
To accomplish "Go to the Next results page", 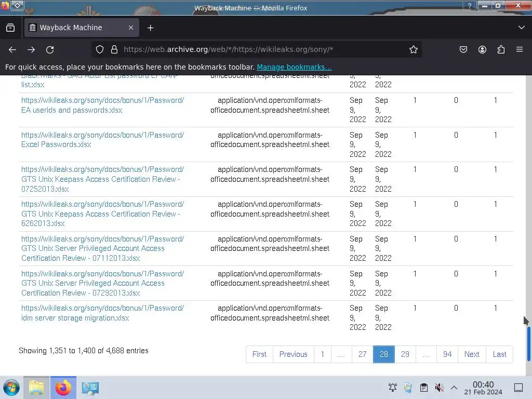I will (472, 354).
